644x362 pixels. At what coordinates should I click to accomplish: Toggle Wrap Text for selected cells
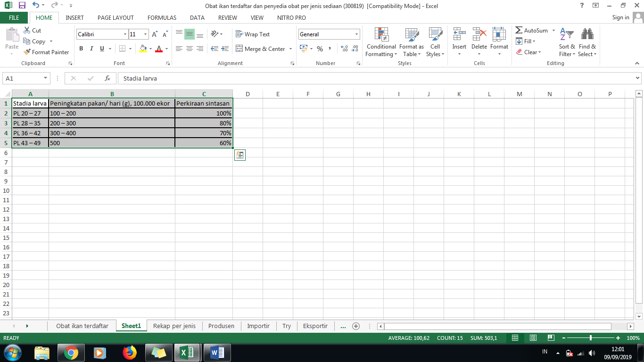pyautogui.click(x=253, y=34)
